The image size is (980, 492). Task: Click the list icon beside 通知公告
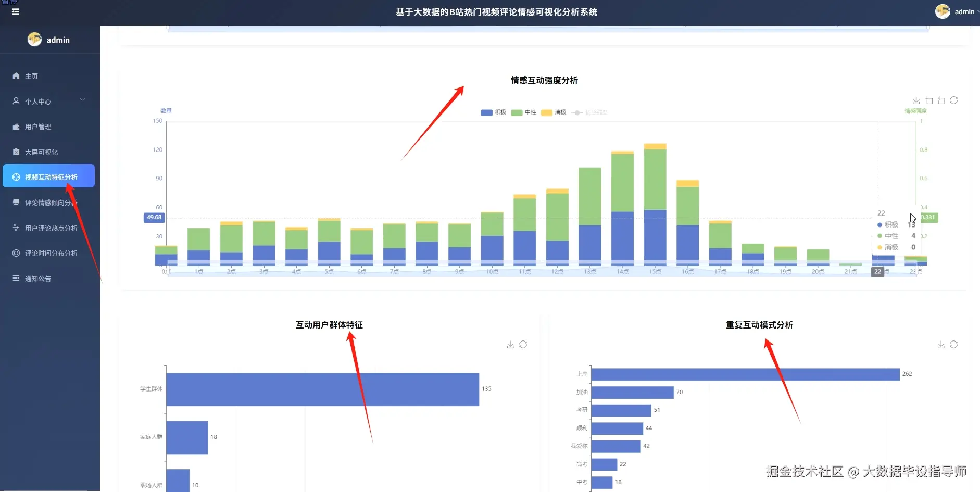click(16, 278)
